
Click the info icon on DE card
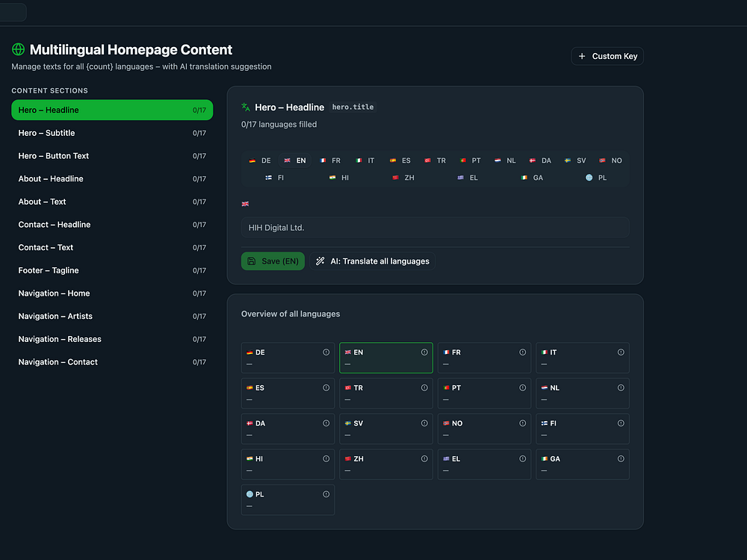pos(326,352)
